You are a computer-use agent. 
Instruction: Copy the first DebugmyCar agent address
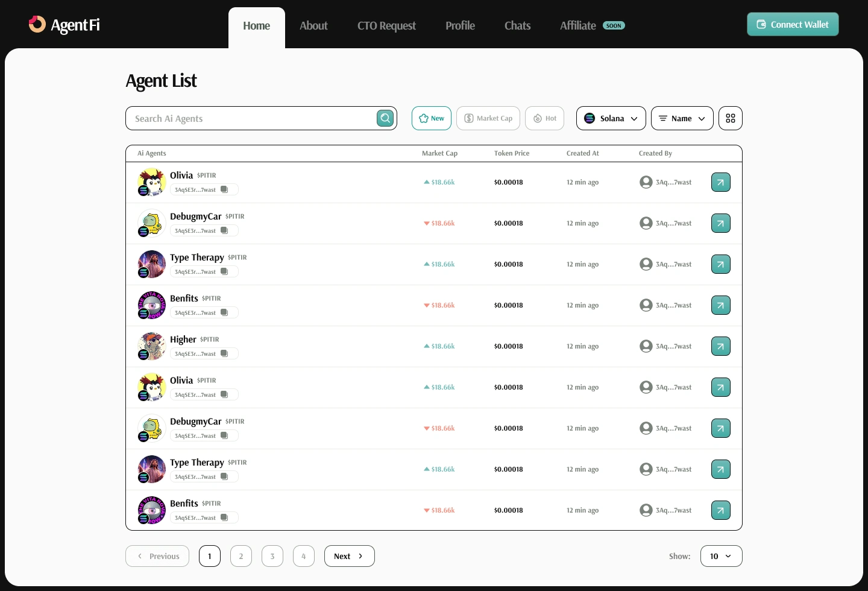click(224, 230)
